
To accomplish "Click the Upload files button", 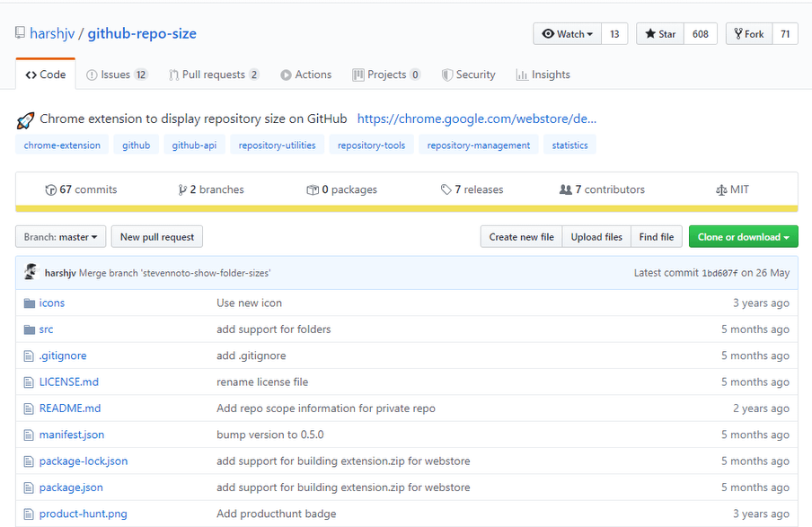I will click(596, 237).
